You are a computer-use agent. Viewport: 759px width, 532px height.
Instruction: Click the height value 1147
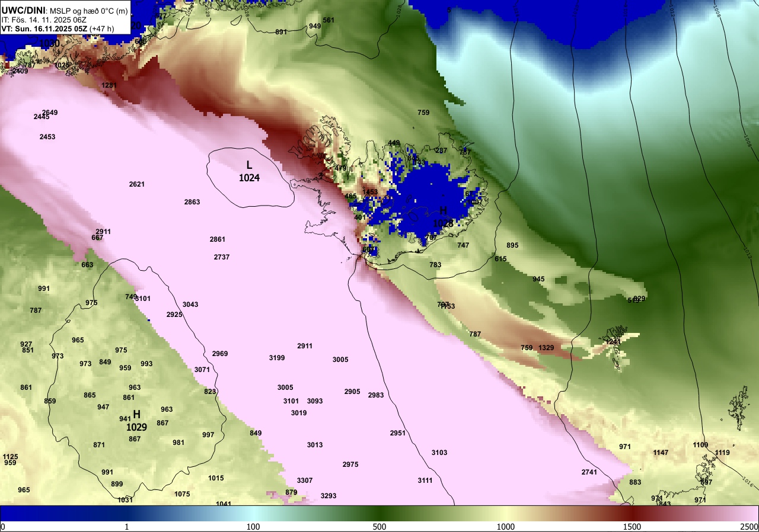click(x=661, y=453)
